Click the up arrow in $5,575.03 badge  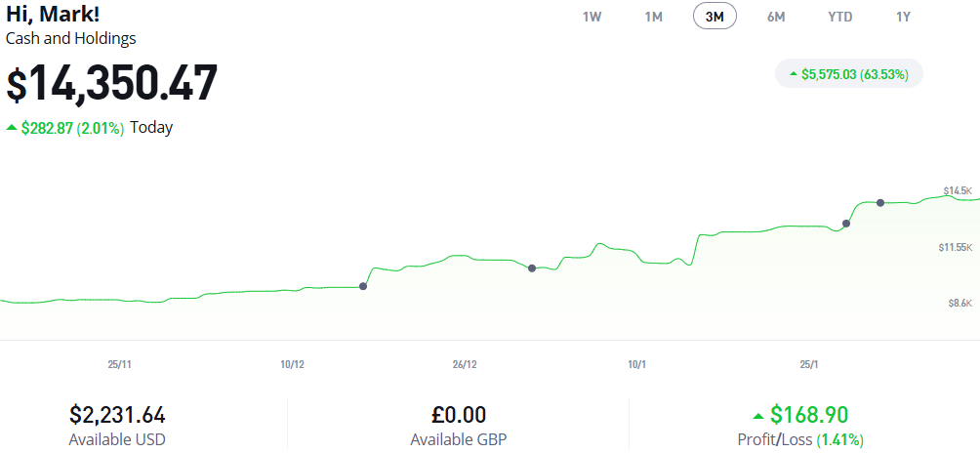point(794,74)
